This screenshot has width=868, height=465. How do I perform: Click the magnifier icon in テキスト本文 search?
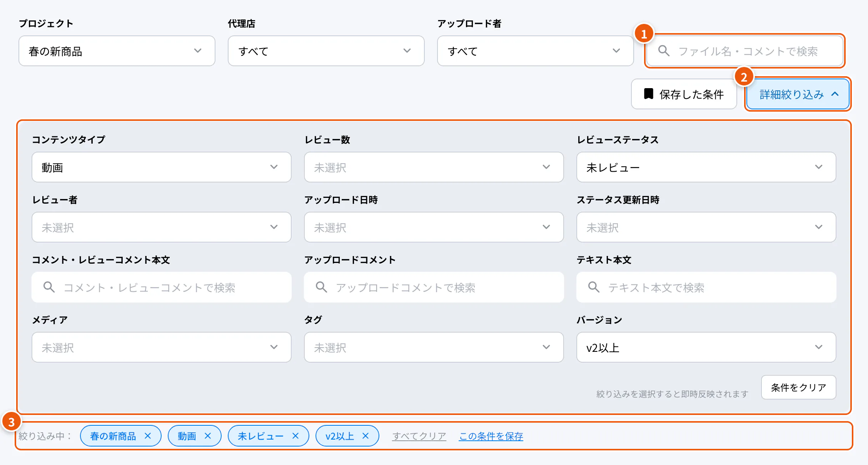coord(594,287)
